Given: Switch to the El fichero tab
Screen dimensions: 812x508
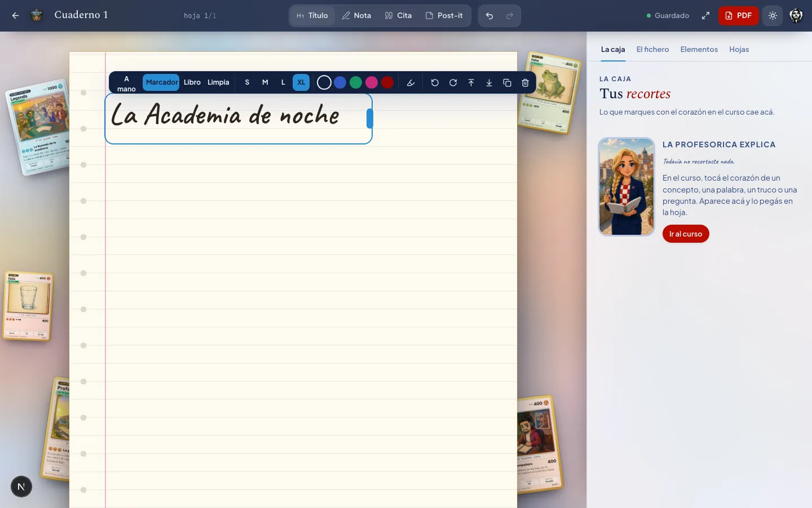Looking at the screenshot, I should pyautogui.click(x=652, y=50).
